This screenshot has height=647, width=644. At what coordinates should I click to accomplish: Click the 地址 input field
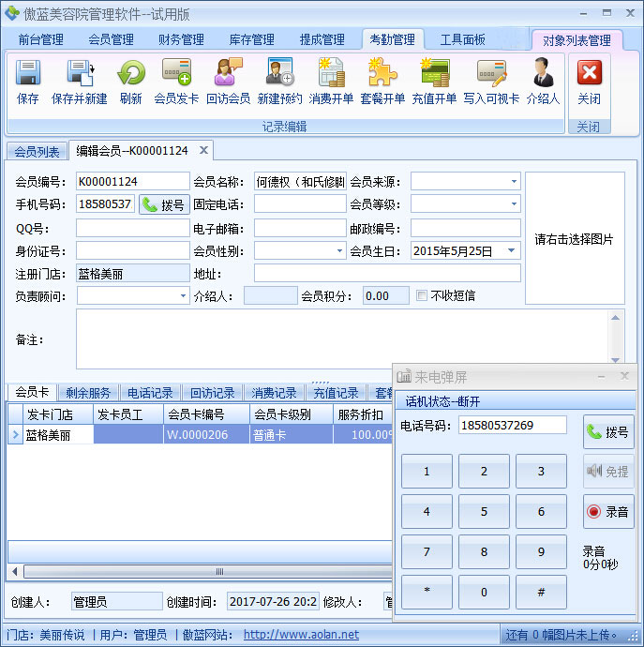click(387, 273)
